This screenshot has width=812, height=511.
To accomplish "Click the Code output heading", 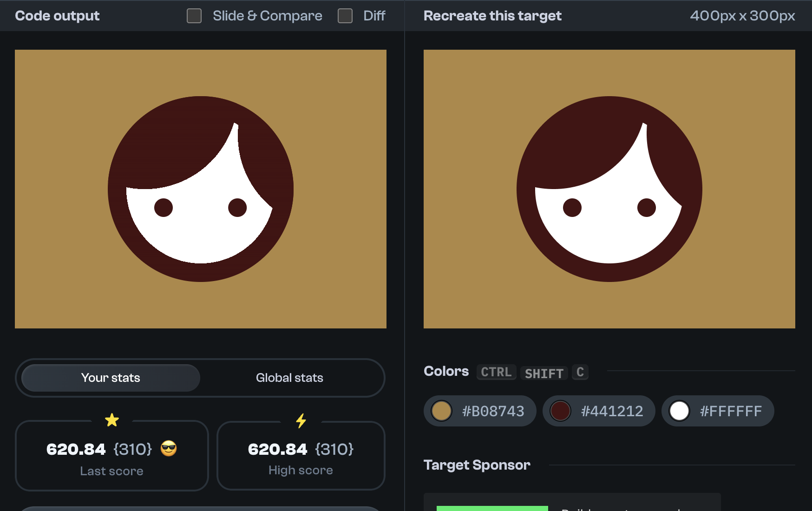I will pyautogui.click(x=57, y=16).
